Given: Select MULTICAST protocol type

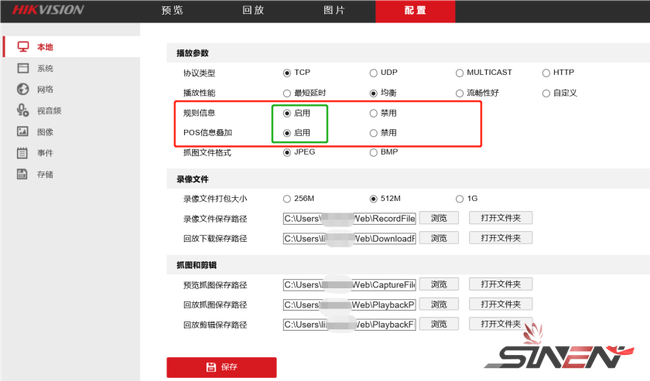Looking at the screenshot, I should 459,73.
